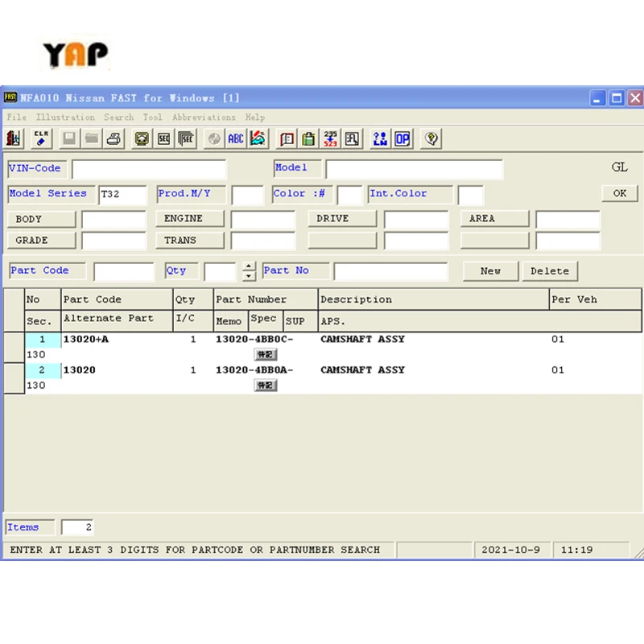Image resolution: width=644 pixels, height=644 pixels.
Task: Click the Int.Color input field
Action: [x=471, y=195]
